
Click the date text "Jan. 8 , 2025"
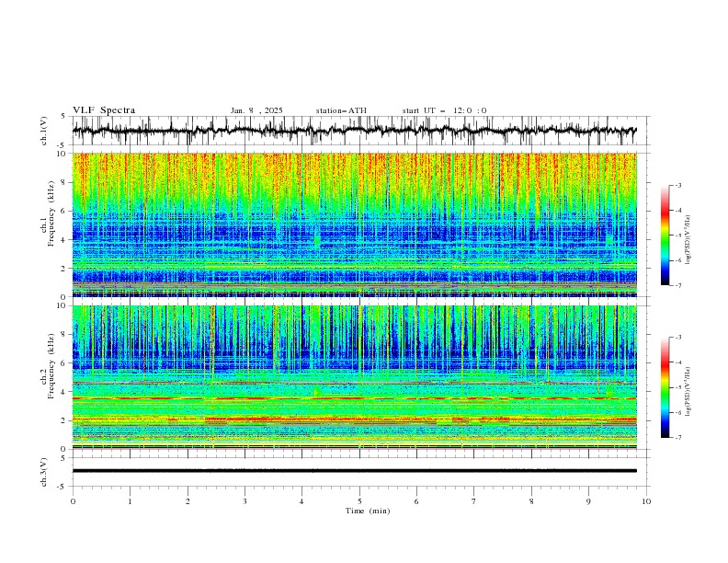[256, 110]
